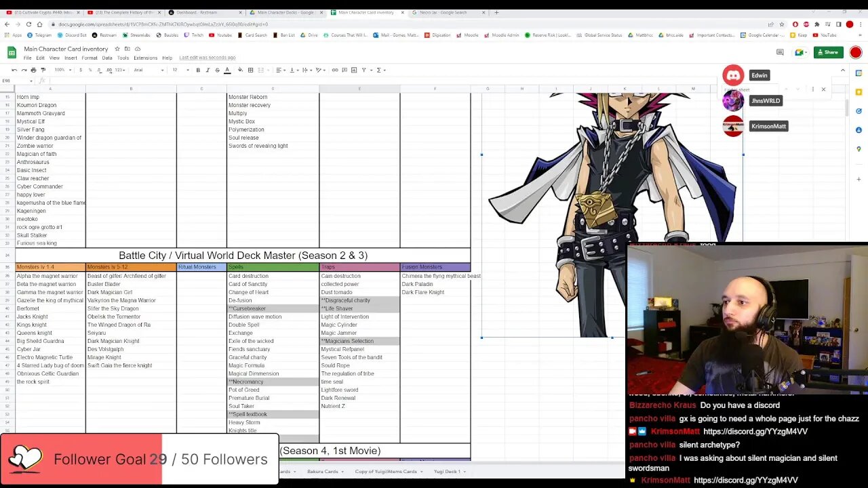868x488 pixels.
Task: Star the document title
Action: [x=117, y=49]
